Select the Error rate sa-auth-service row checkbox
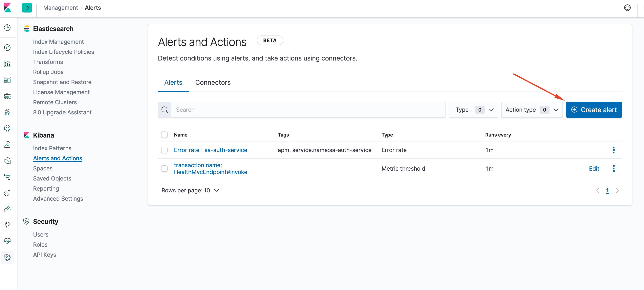644x290 pixels. point(164,150)
